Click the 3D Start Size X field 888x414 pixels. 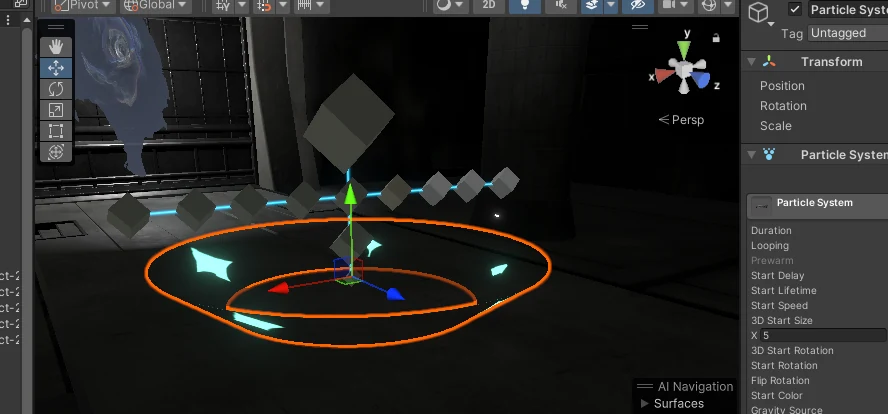coord(823,336)
